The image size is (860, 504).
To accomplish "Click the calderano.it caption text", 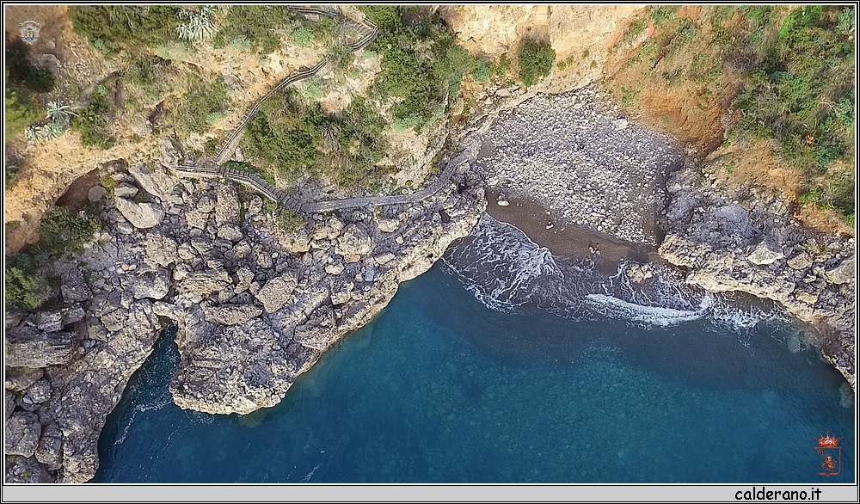I will pyautogui.click(x=777, y=495).
